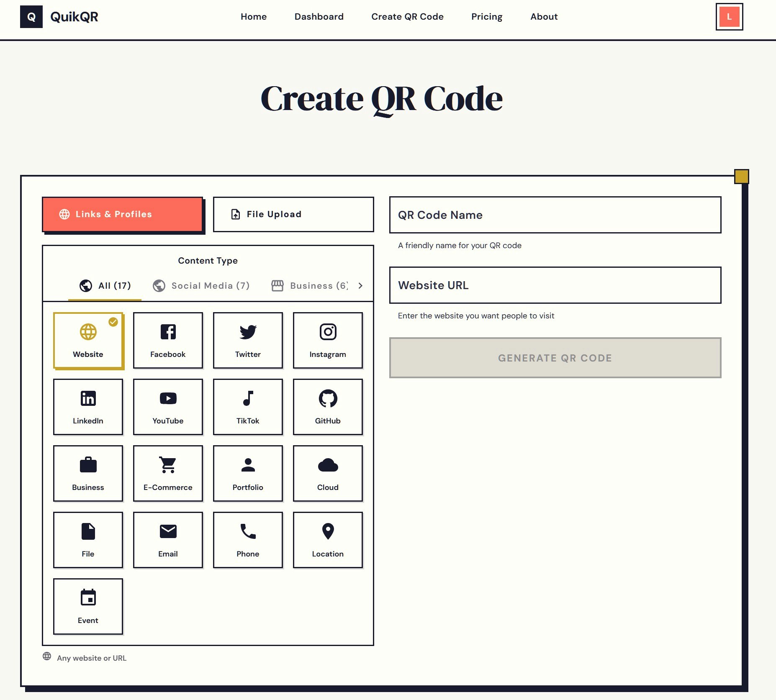Screen dimensions: 776x700
Task: Select the Twitter content type icon
Action: pos(248,340)
